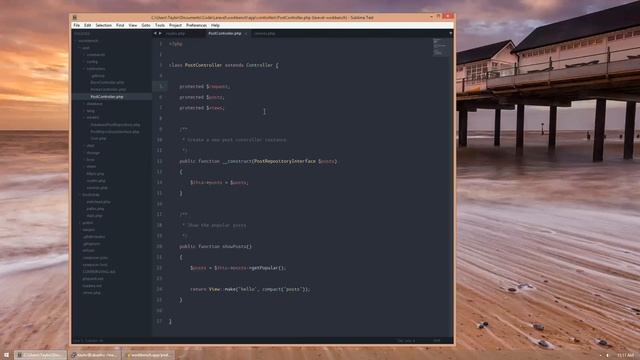640x360 pixels.
Task: Open the Help menu
Action: (x=215, y=25)
